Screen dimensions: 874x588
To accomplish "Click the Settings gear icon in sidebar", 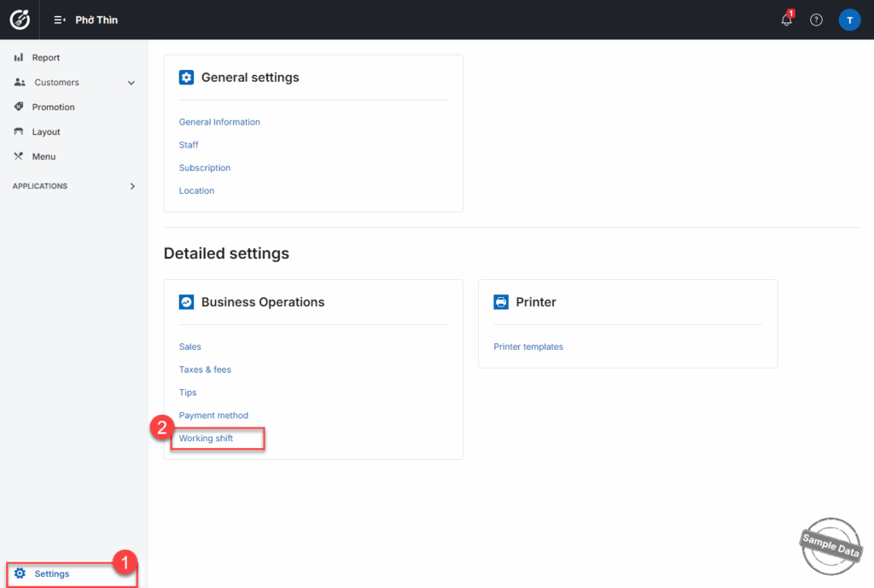I will point(20,573).
